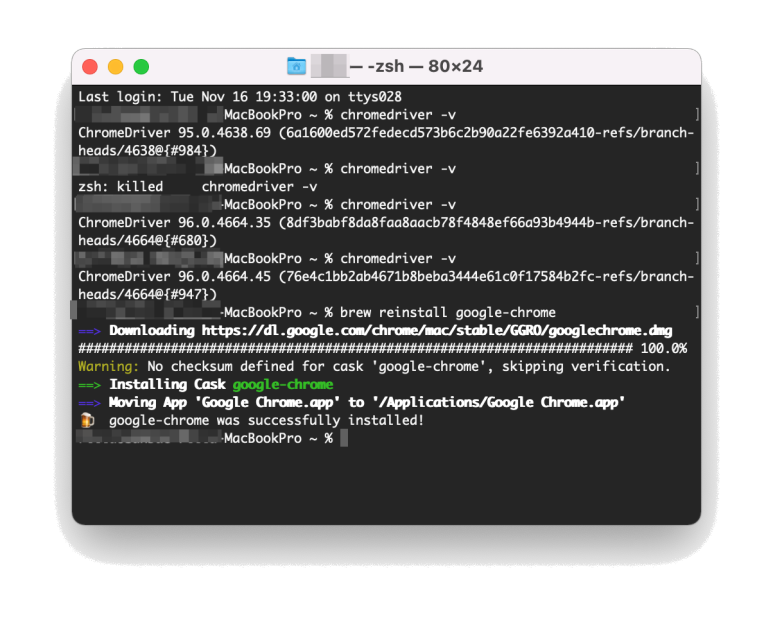Click the blue arrow before 'Moving App'

coord(89,403)
